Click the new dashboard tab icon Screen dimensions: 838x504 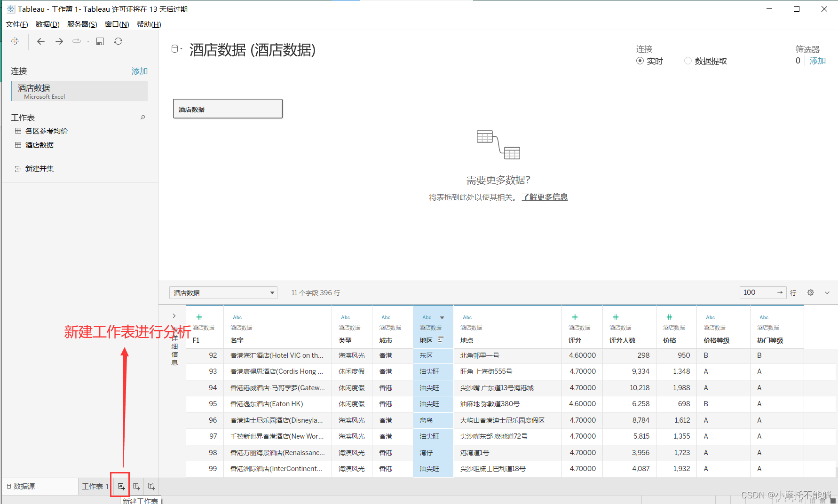pos(136,487)
